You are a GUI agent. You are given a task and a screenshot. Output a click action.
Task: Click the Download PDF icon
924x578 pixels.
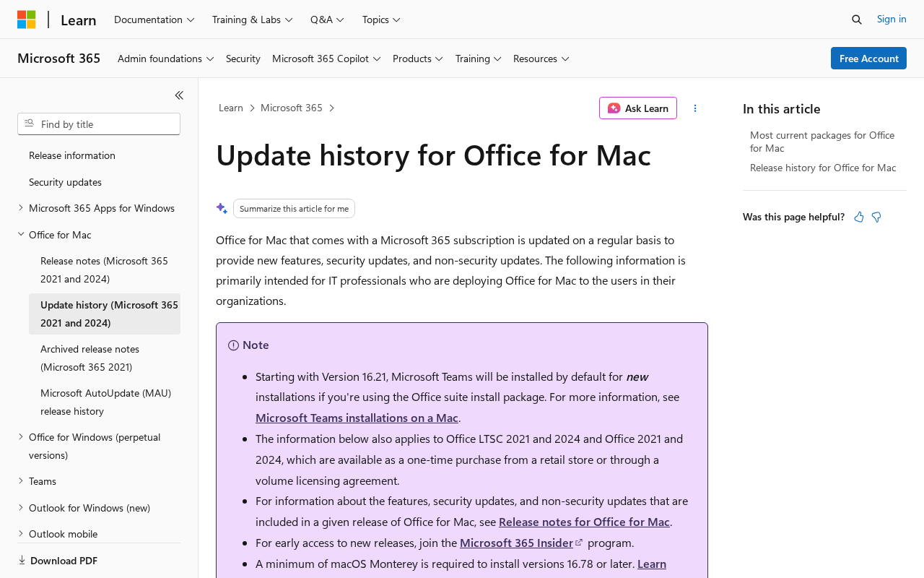click(22, 560)
